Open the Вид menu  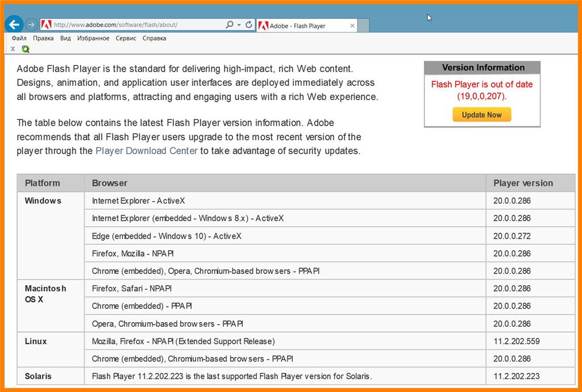pos(65,38)
